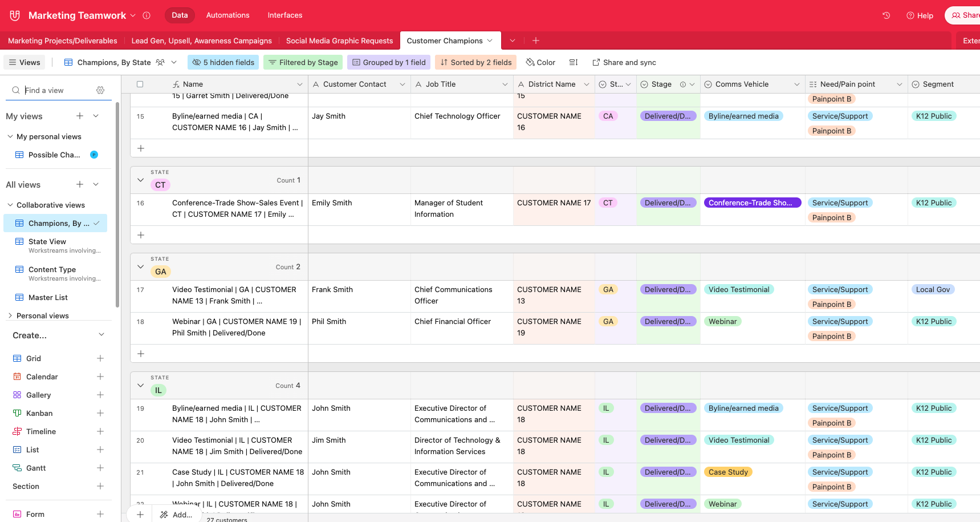Open the Interfaces tab
Viewport: 980px width, 522px height.
coord(285,15)
